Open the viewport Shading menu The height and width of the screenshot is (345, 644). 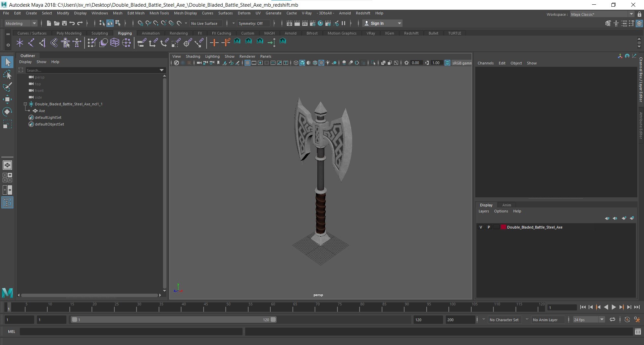tap(193, 56)
